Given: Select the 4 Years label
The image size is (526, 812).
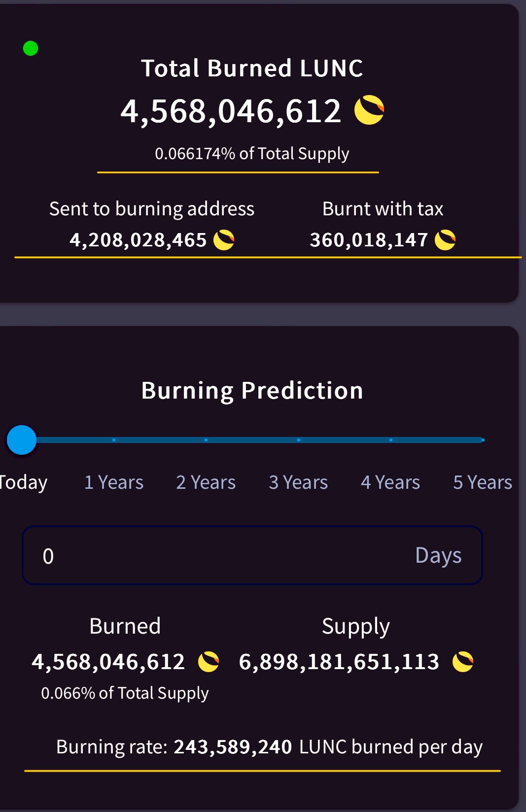Looking at the screenshot, I should tap(390, 482).
